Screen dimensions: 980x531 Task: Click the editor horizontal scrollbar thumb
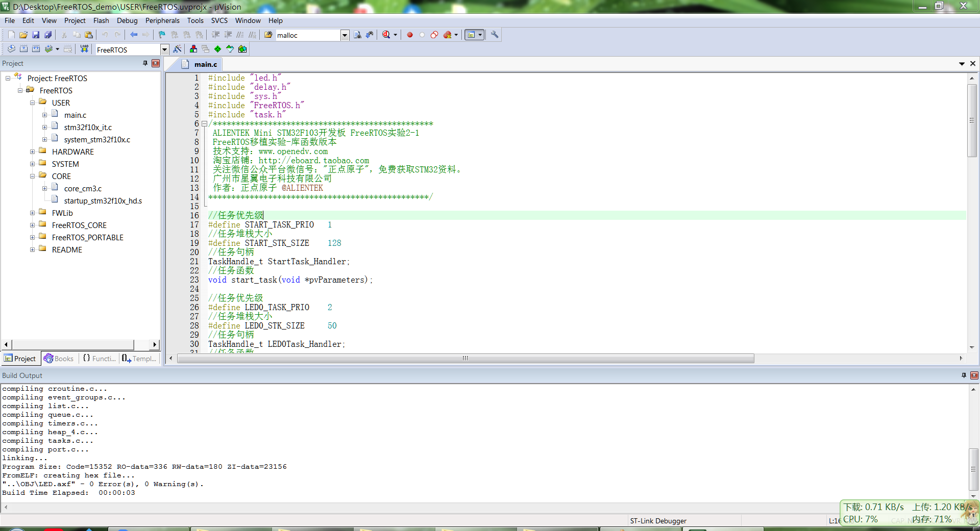click(465, 358)
